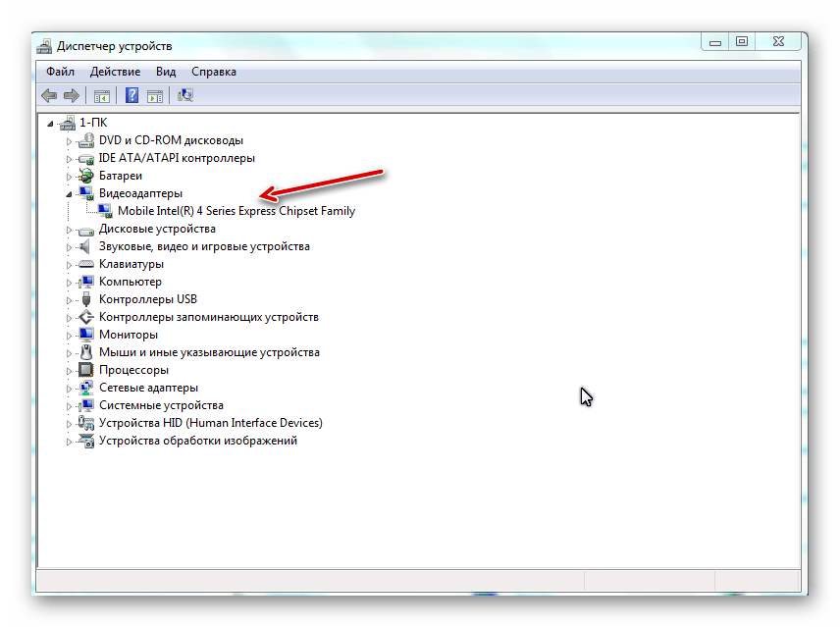Expand the DVD и CD-ROM дисководы node
The height and width of the screenshot is (627, 840).
tap(69, 141)
